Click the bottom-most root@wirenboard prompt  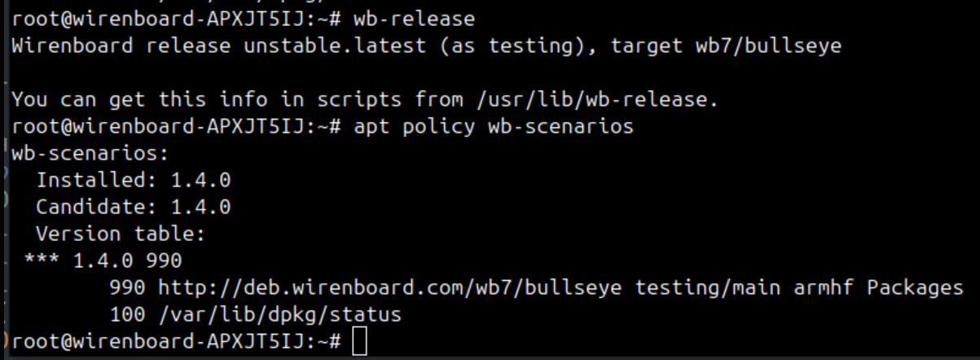point(176,342)
